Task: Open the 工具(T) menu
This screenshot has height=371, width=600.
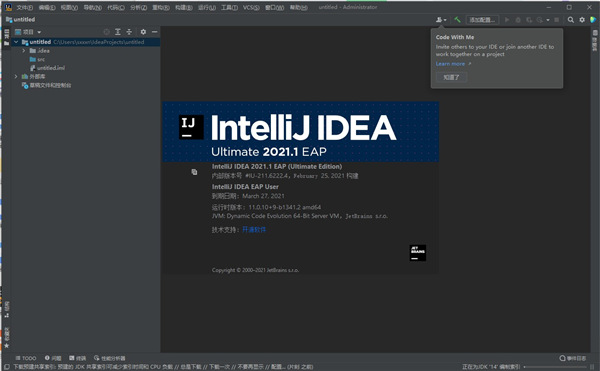Action: click(x=229, y=7)
